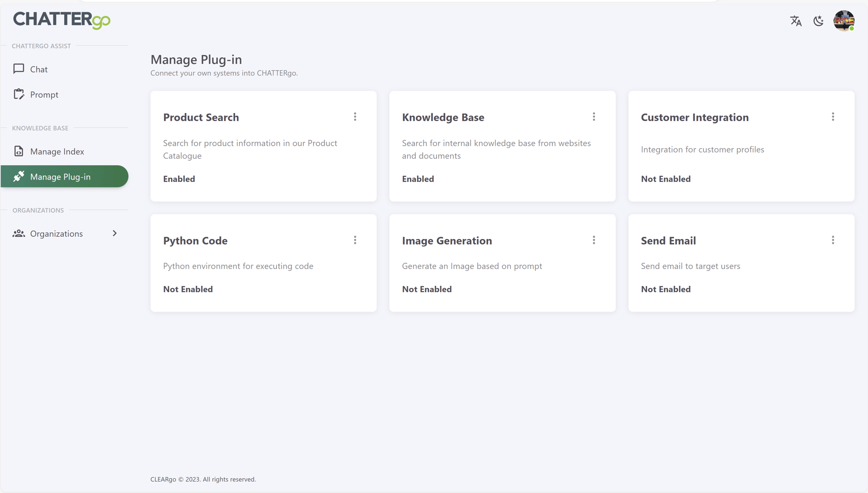Select Manage Index menu item
868x493 pixels.
point(57,151)
